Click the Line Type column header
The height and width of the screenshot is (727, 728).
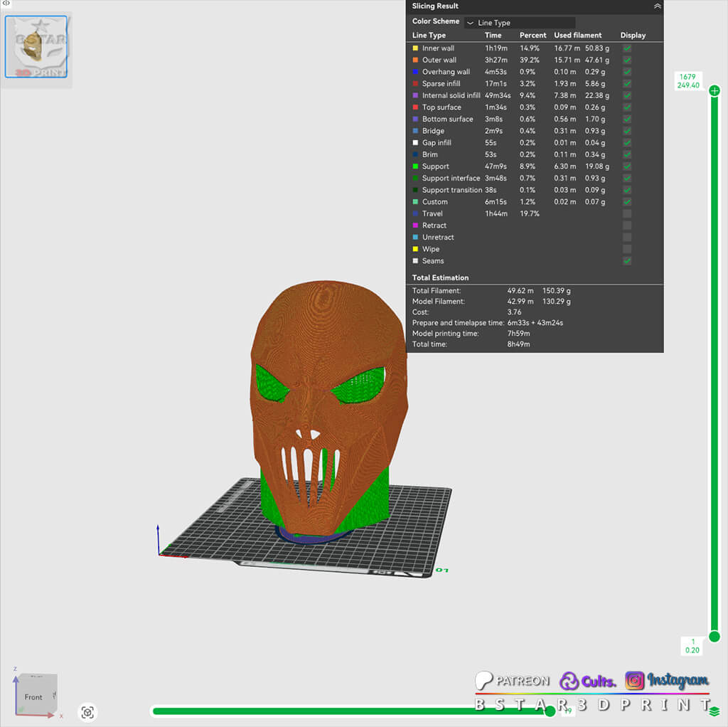tap(429, 36)
